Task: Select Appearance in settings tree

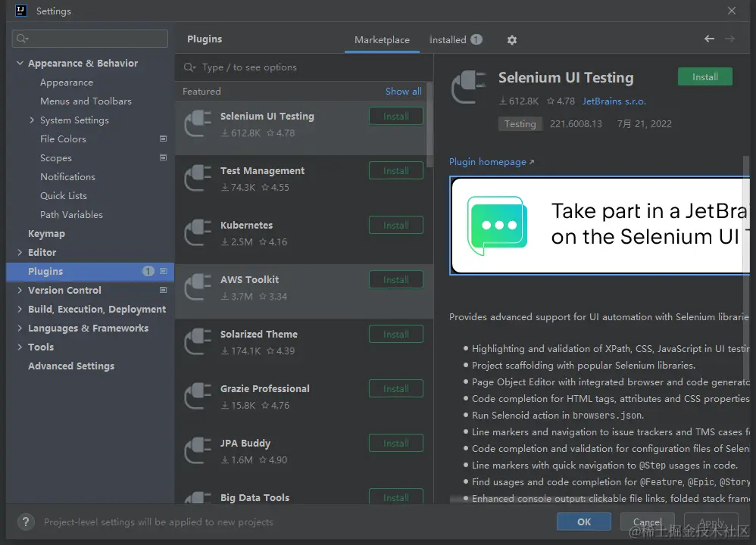Action: [67, 83]
